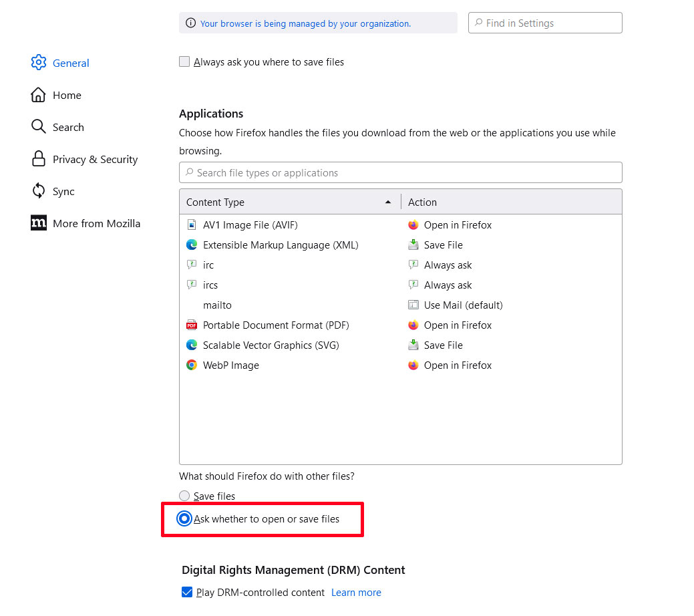Click the Edge icon beside XML row

(x=192, y=245)
